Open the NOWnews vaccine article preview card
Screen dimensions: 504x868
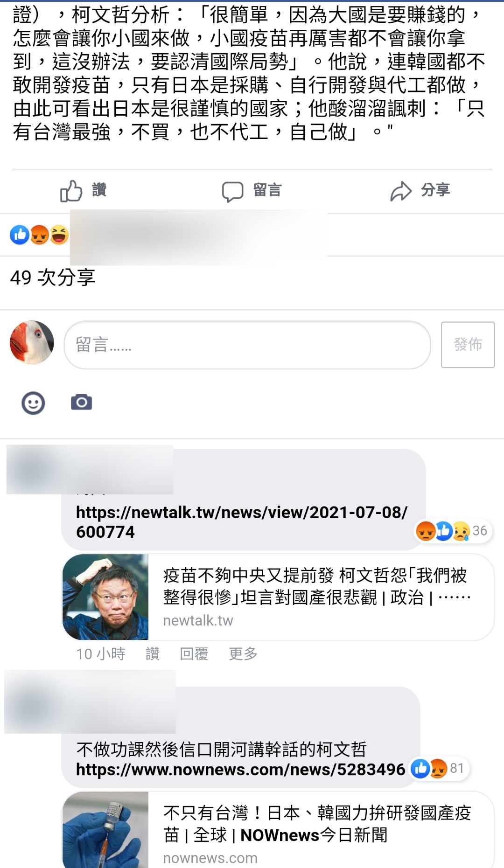pyautogui.click(x=278, y=830)
